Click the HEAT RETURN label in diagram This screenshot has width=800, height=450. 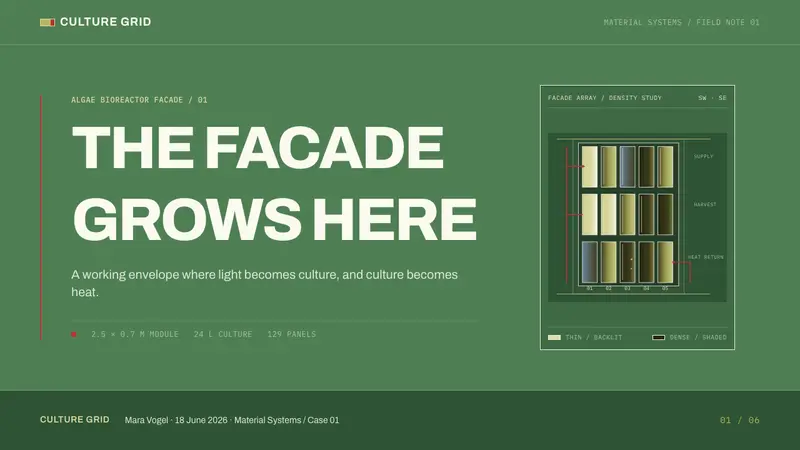point(706,257)
